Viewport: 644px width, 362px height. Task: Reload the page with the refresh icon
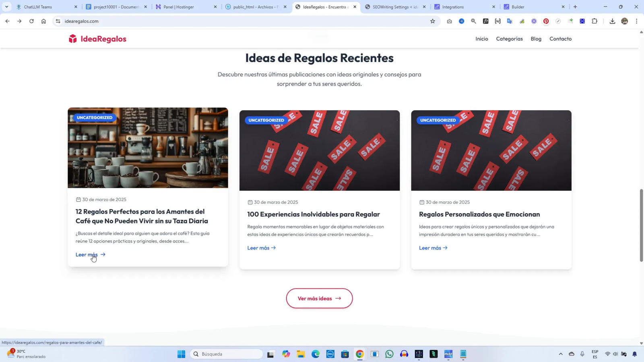(31, 21)
